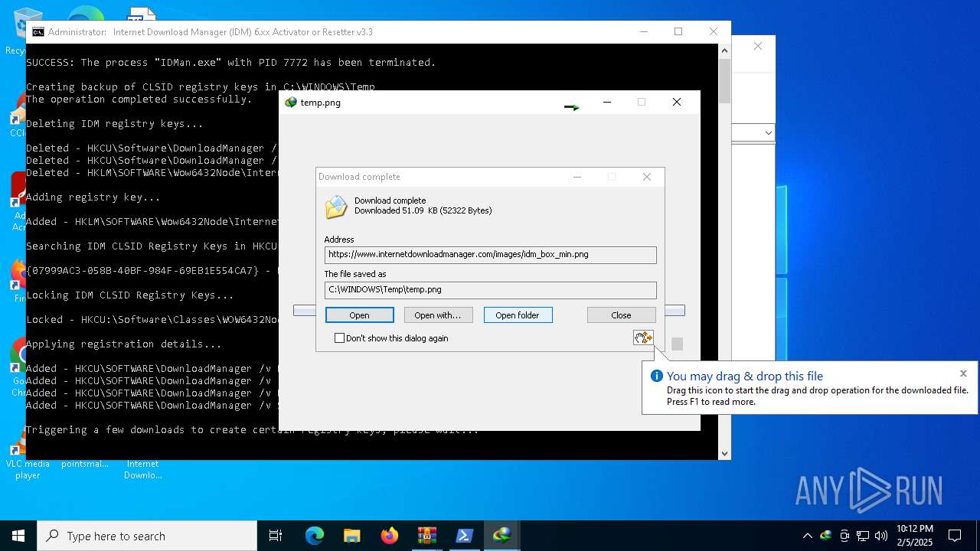Open File Explorer from the taskbar

(x=351, y=536)
